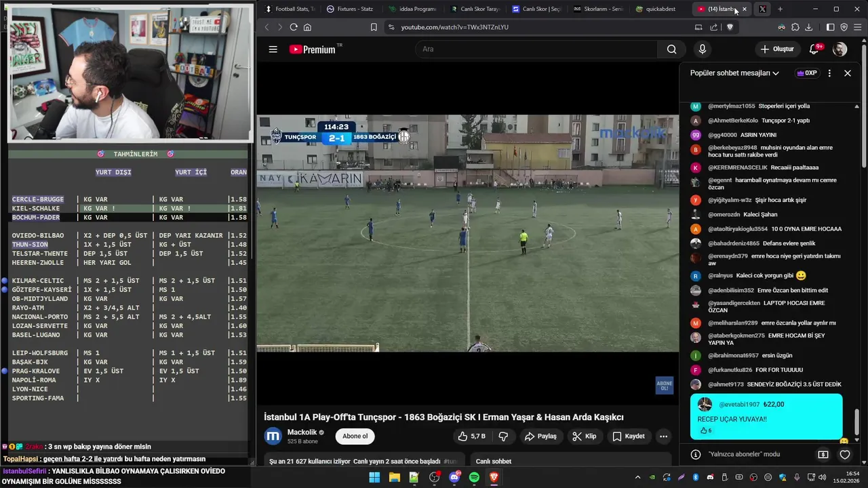
Task: Open the site settings icon in address bar
Action: click(390, 27)
